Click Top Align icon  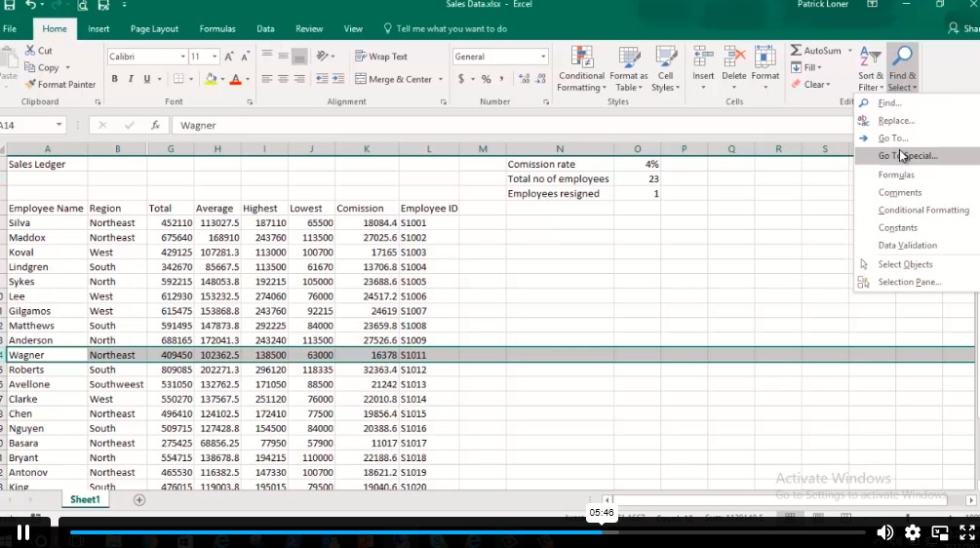tap(267, 57)
